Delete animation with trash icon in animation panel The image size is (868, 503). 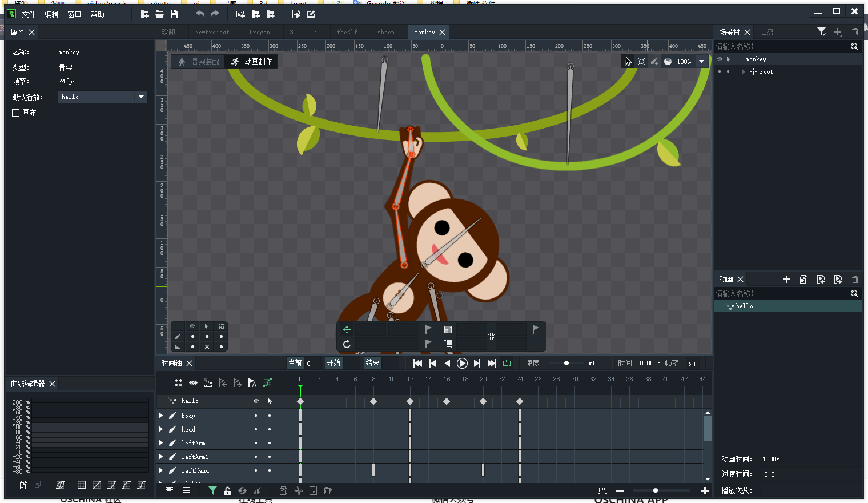click(855, 279)
